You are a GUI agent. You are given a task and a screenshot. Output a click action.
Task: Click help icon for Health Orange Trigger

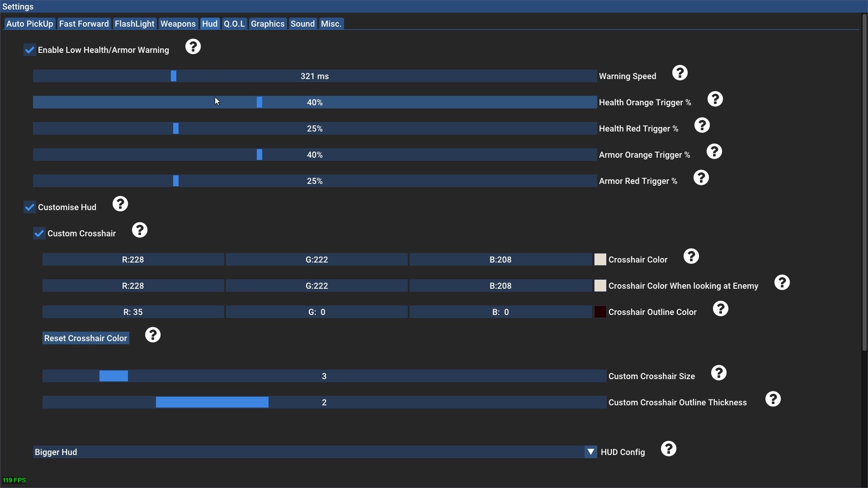pyautogui.click(x=715, y=99)
